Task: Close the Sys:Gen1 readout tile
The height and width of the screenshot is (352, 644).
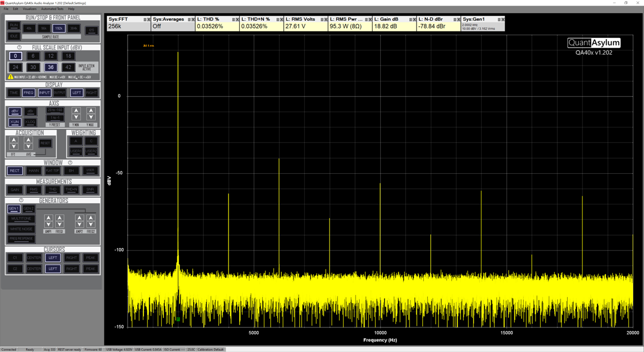Action: click(x=503, y=19)
